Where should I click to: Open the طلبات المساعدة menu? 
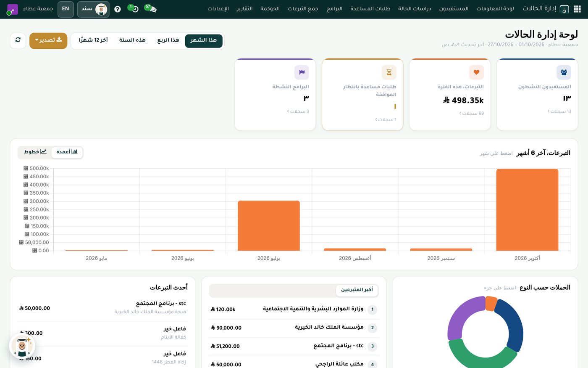pos(370,9)
